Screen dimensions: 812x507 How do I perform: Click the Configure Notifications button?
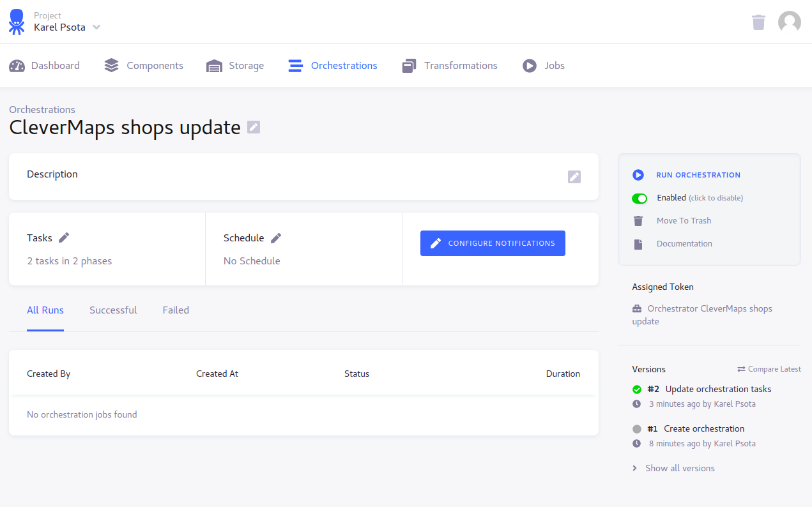[x=493, y=243]
